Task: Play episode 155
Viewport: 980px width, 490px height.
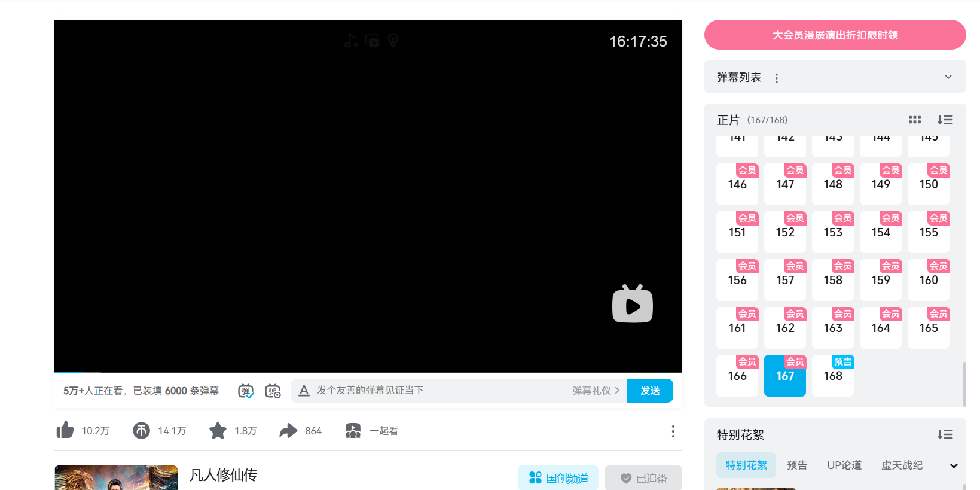Action: pyautogui.click(x=929, y=232)
